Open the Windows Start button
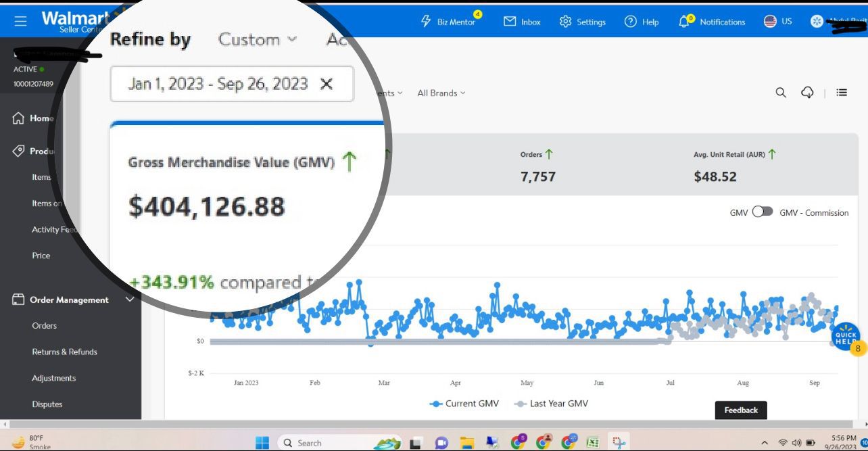 (262, 443)
